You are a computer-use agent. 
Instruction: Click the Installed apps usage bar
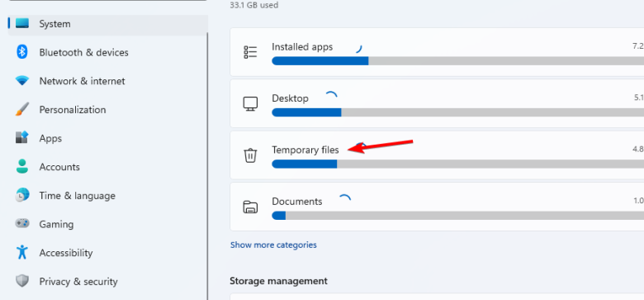coord(458,61)
